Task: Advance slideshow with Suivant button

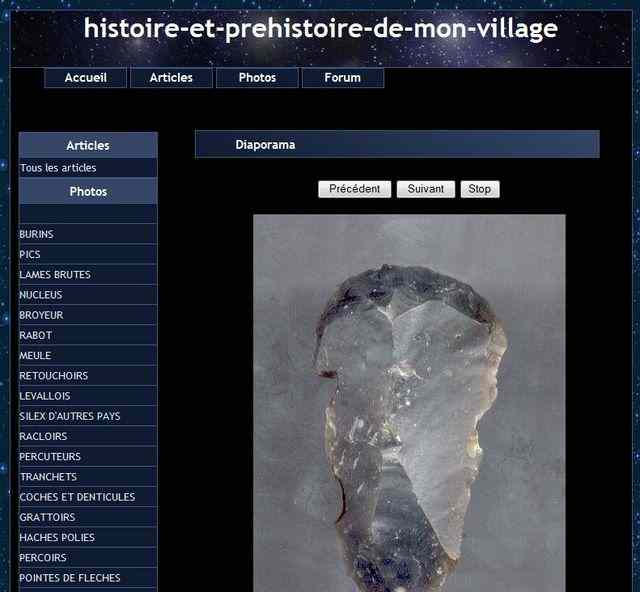Action: (x=426, y=189)
